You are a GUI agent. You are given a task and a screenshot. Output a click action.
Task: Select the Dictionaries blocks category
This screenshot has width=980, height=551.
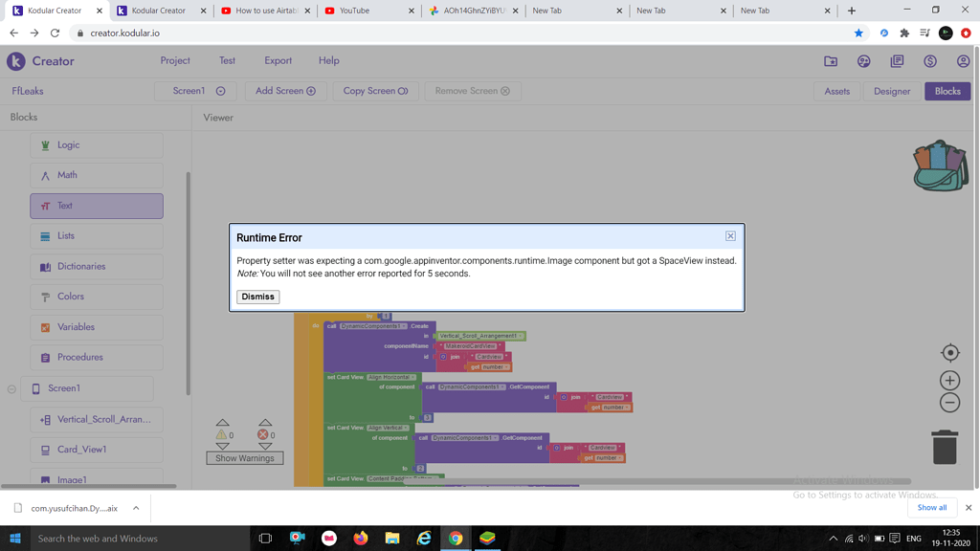pos(97,267)
